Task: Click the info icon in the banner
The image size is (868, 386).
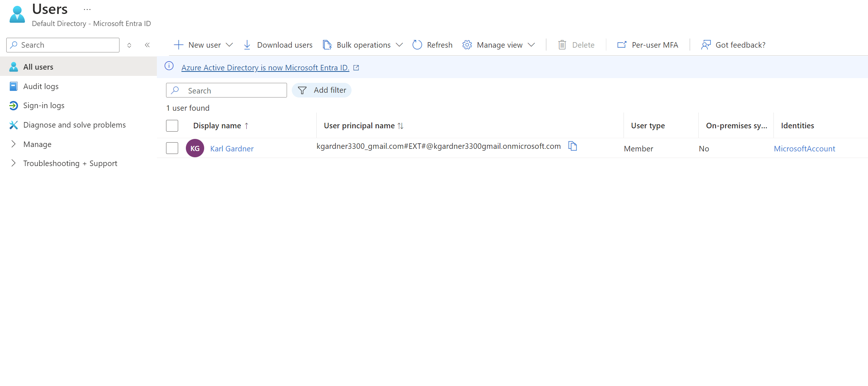Action: click(169, 66)
